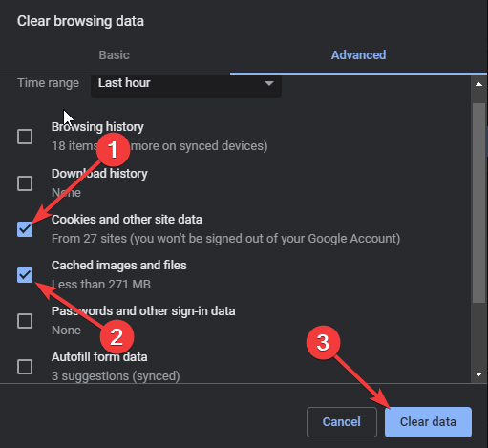The width and height of the screenshot is (488, 448).
Task: Click the vertical scrollbar thumb
Action: click(x=478, y=203)
